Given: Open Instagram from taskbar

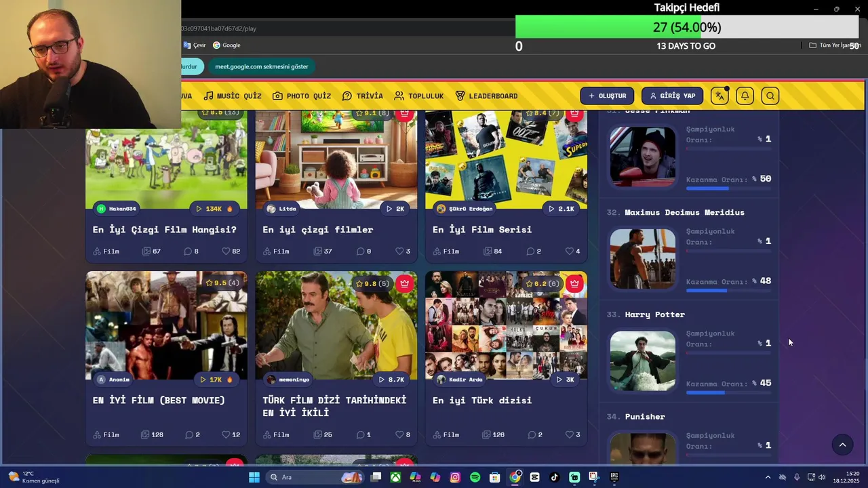Looking at the screenshot, I should tap(455, 477).
